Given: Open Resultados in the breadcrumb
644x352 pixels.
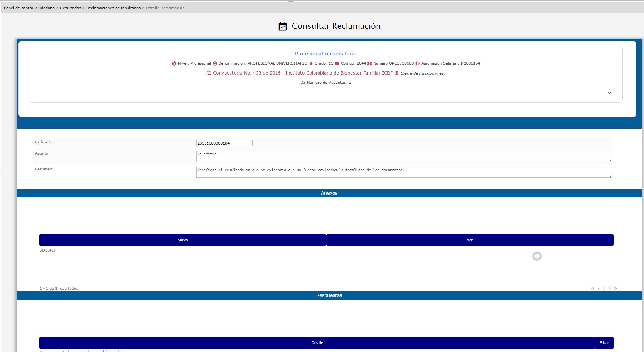Looking at the screenshot, I should pyautogui.click(x=70, y=8).
